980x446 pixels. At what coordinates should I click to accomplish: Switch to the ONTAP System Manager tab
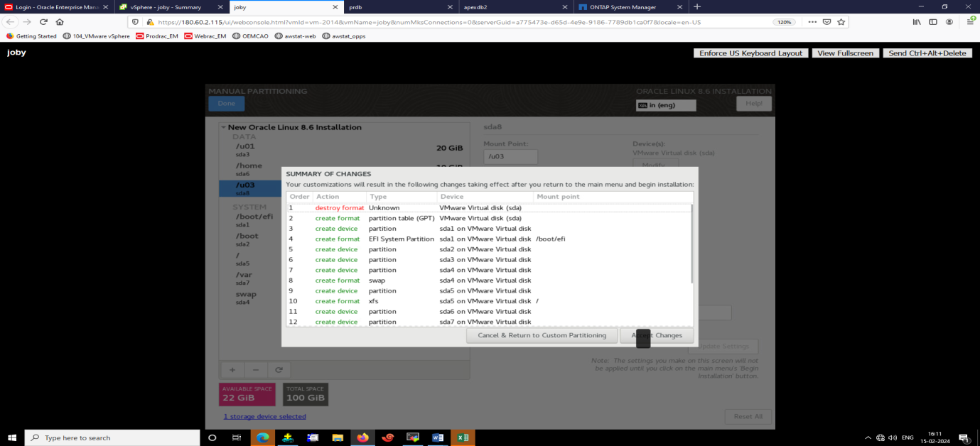click(630, 6)
